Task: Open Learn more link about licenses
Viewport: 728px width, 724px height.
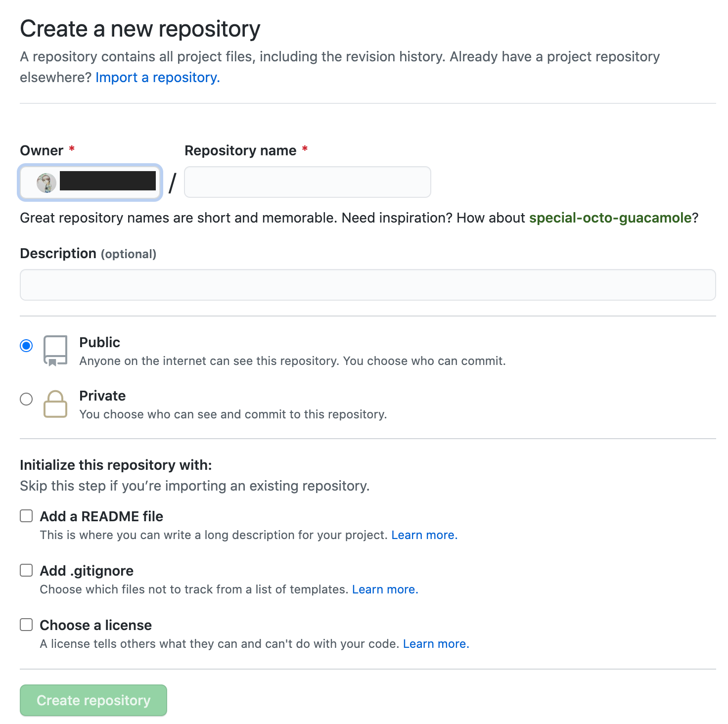Action: point(436,644)
